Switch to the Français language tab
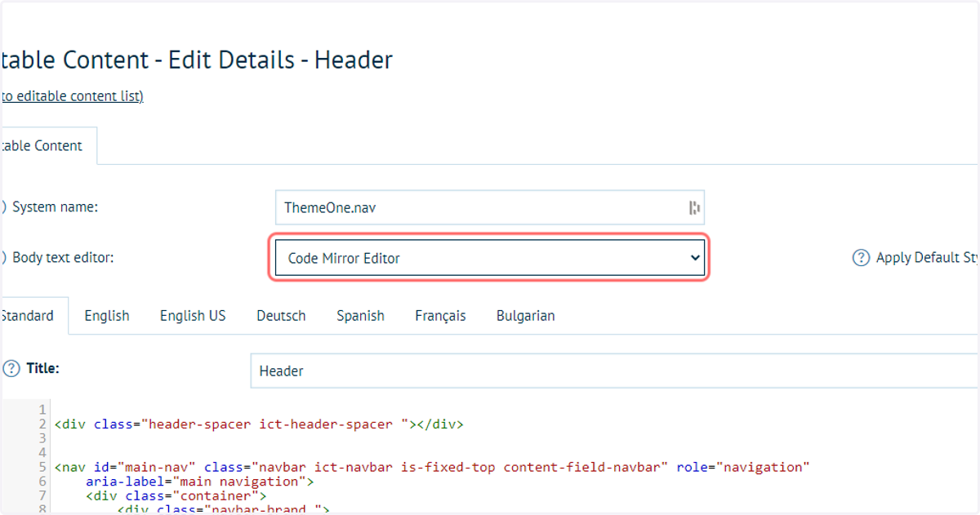 tap(440, 316)
